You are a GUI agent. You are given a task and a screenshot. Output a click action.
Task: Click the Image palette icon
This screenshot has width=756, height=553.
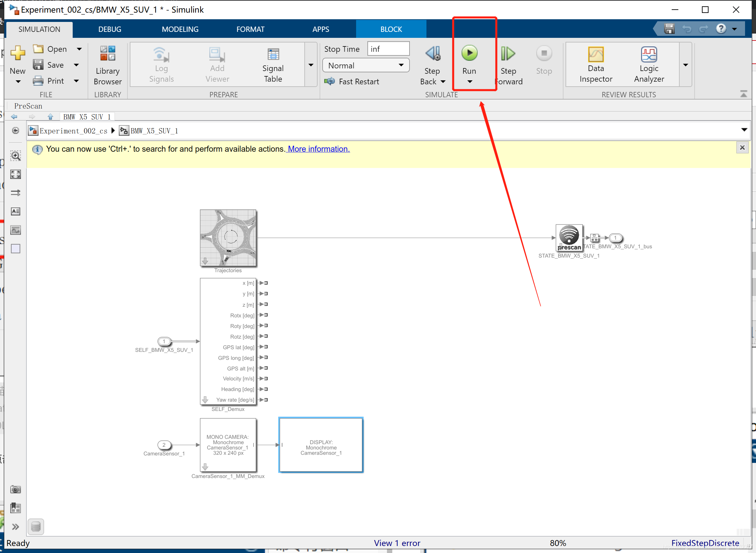(x=15, y=230)
